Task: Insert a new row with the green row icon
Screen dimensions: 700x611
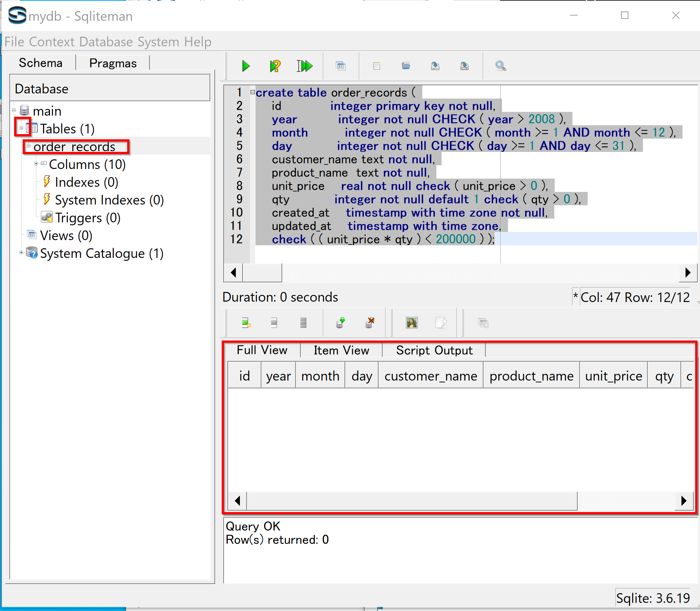Action: (x=246, y=323)
